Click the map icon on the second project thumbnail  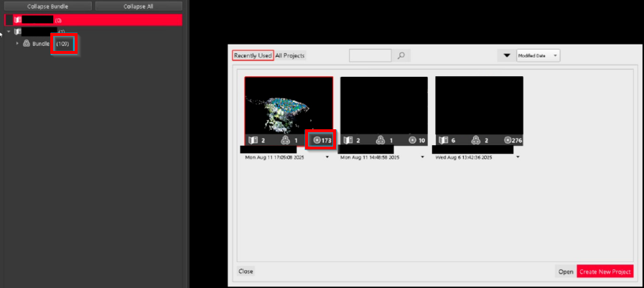348,140
